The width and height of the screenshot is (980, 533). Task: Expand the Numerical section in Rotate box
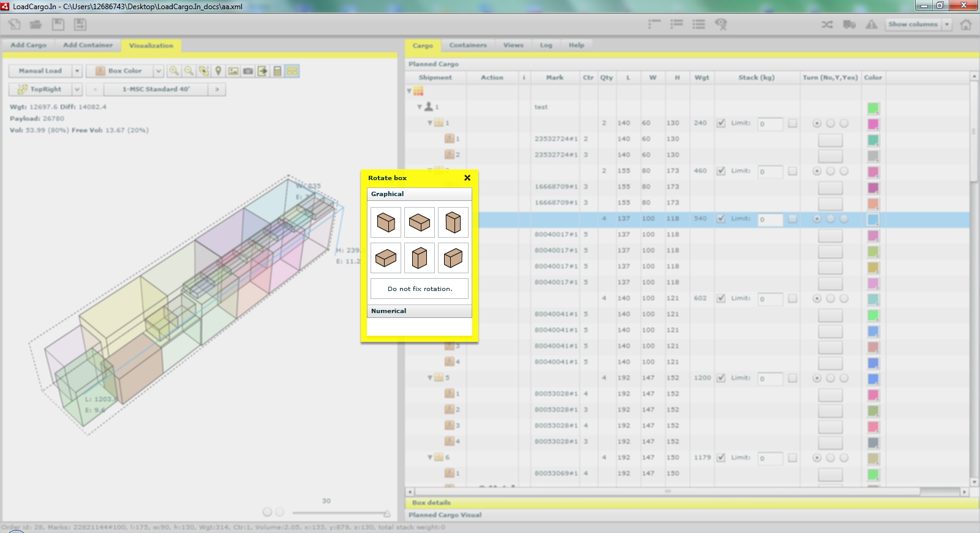420,311
